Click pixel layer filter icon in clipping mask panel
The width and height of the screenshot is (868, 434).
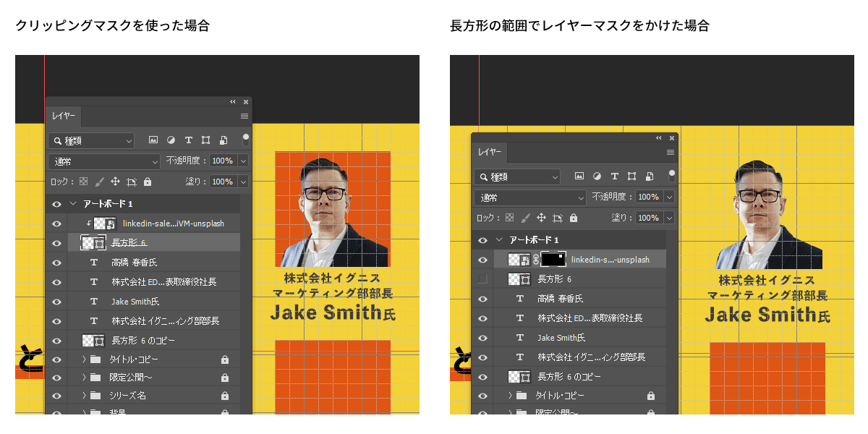coord(153,140)
